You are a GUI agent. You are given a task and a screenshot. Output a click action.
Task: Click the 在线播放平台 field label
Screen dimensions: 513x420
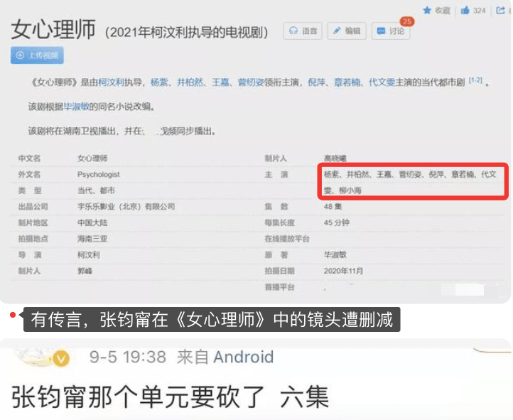(x=286, y=239)
